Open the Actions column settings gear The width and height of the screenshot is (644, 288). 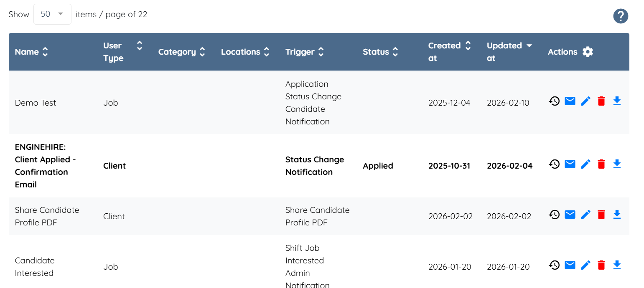pos(588,52)
